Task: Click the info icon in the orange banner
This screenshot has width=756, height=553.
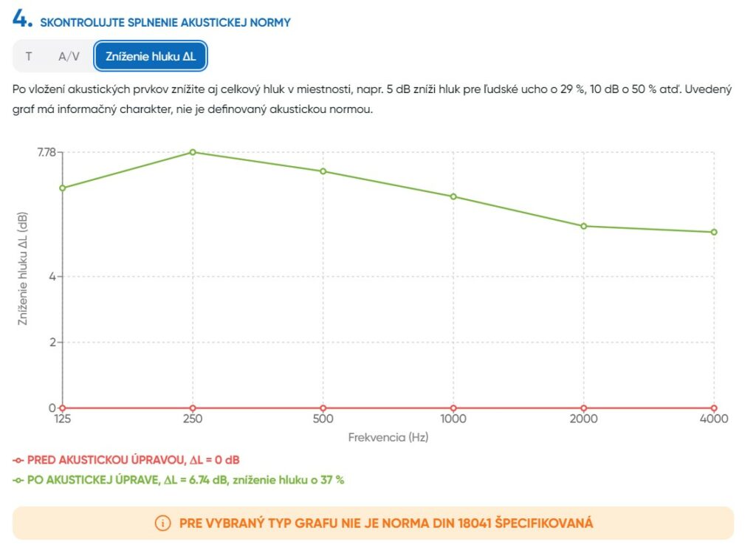Action: point(162,523)
